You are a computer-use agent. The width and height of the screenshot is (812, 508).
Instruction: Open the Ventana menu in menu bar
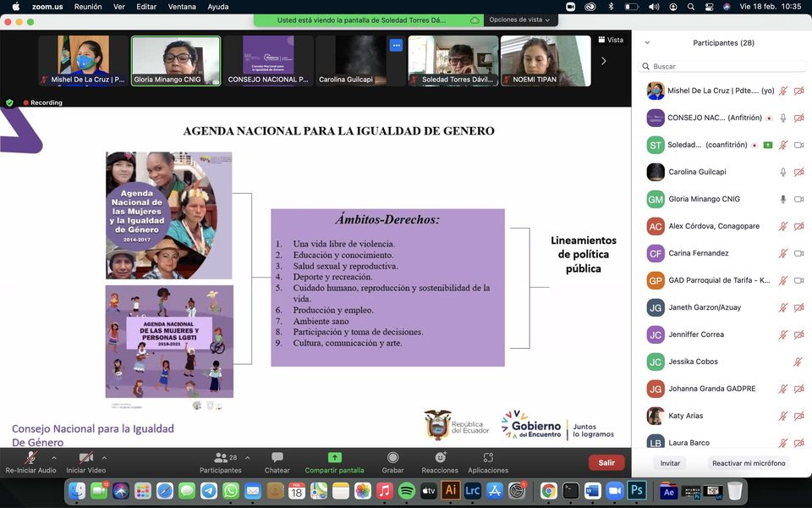pyautogui.click(x=182, y=7)
